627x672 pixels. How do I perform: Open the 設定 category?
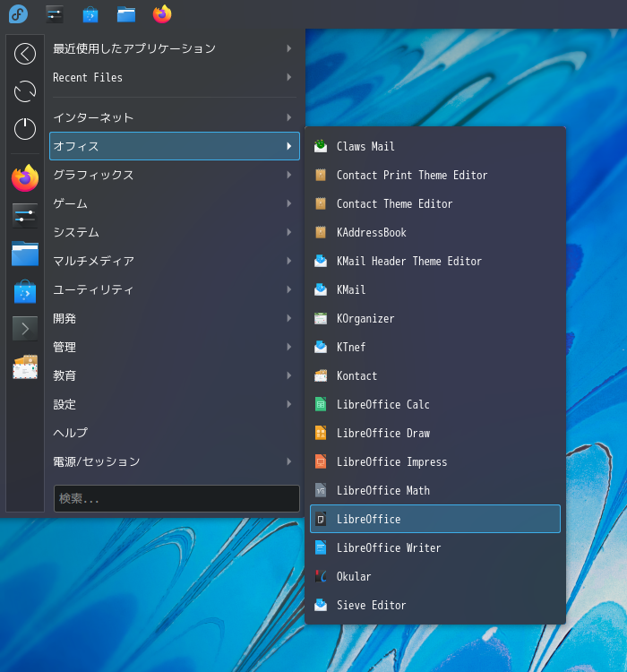175,405
